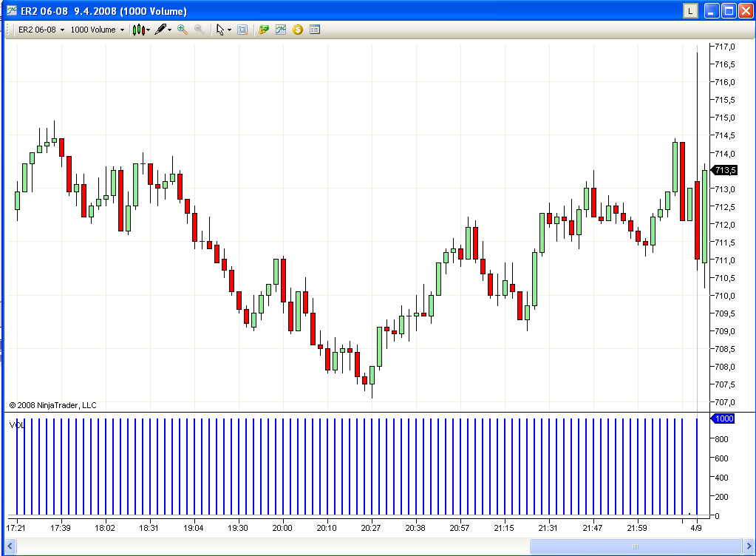Click the VOL indicator label
This screenshot has width=756, height=556.
[17, 425]
